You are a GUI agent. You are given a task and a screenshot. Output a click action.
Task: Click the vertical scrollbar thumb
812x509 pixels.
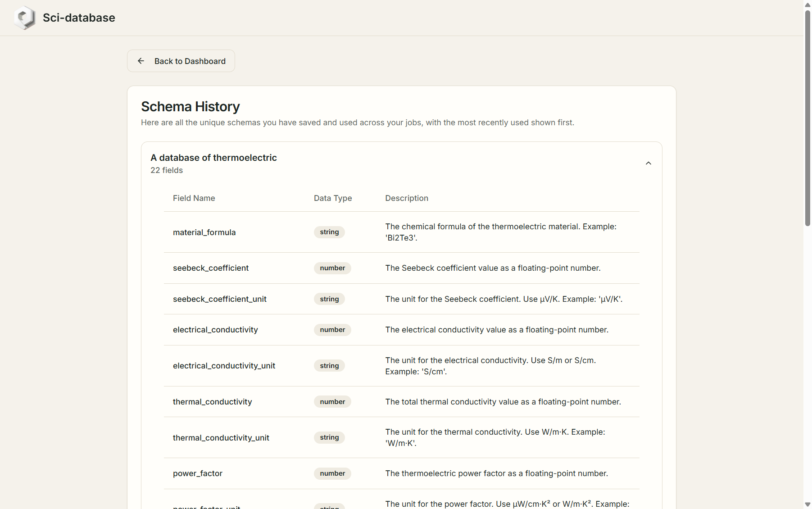point(807,117)
